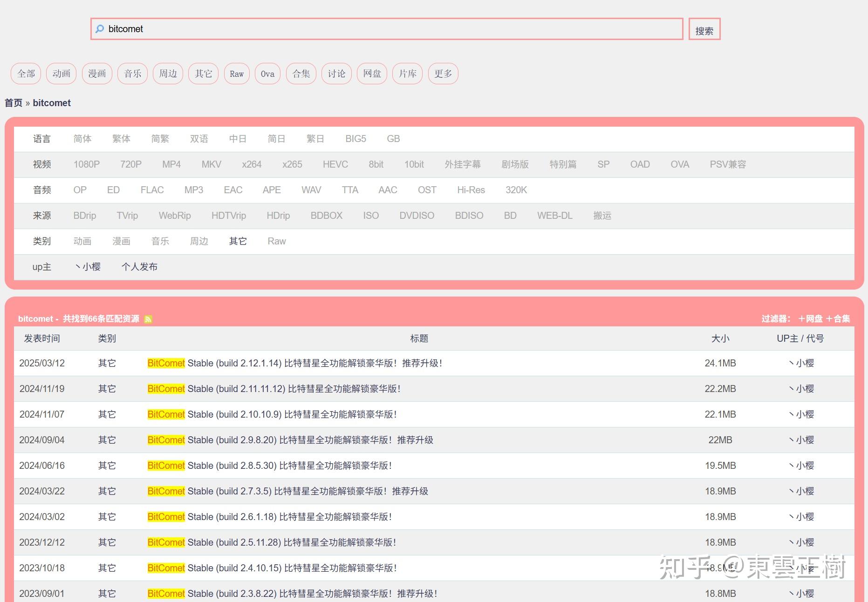
Task: Apply the MKV video filter
Action: point(212,164)
